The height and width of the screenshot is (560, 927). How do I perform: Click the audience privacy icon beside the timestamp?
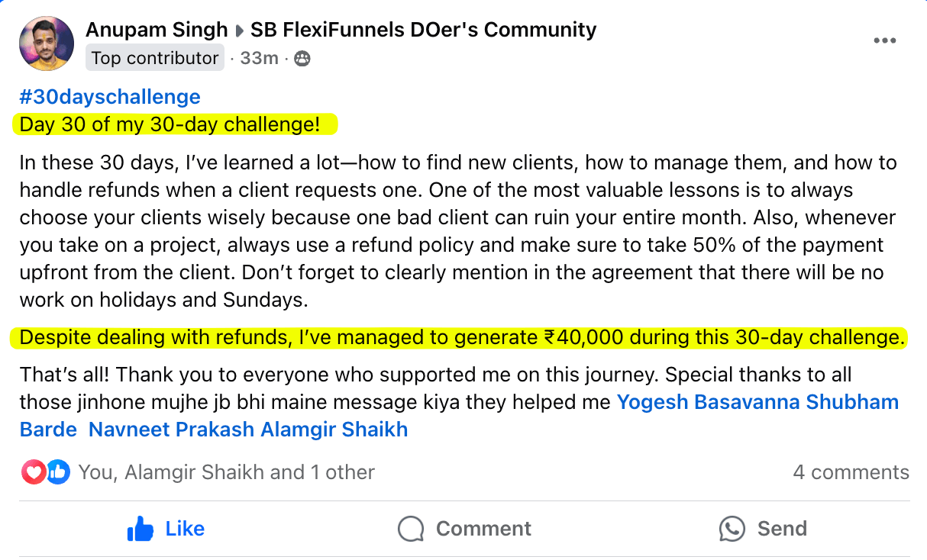click(x=301, y=57)
